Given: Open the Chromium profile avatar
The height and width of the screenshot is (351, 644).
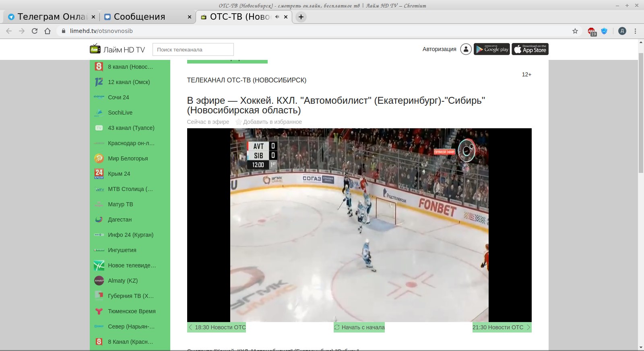Looking at the screenshot, I should tap(622, 31).
